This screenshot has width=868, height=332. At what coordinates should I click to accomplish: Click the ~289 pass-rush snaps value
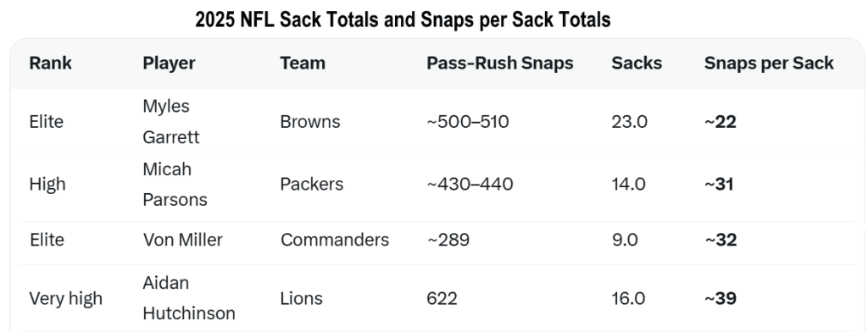click(x=448, y=240)
